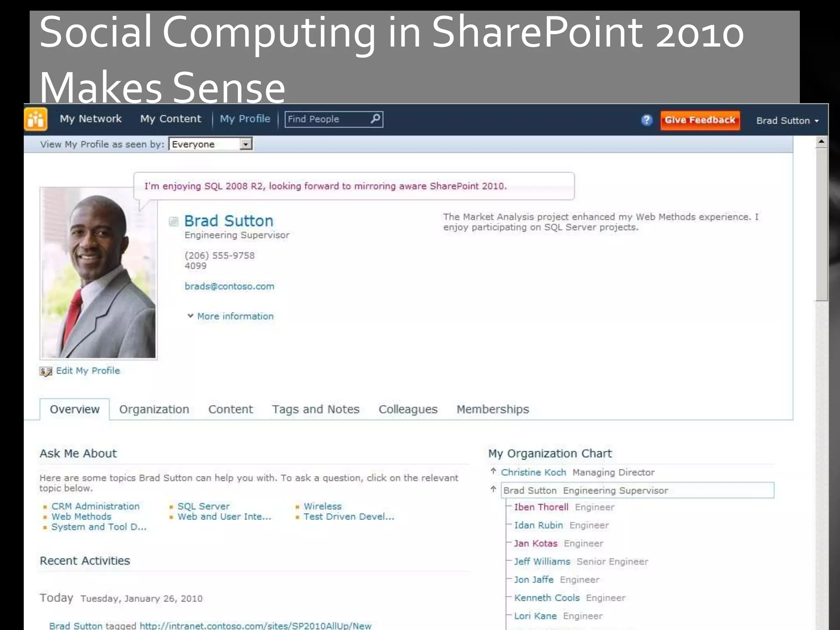Open the brads@contoso.com email link
The height and width of the screenshot is (630, 840).
pyautogui.click(x=229, y=286)
